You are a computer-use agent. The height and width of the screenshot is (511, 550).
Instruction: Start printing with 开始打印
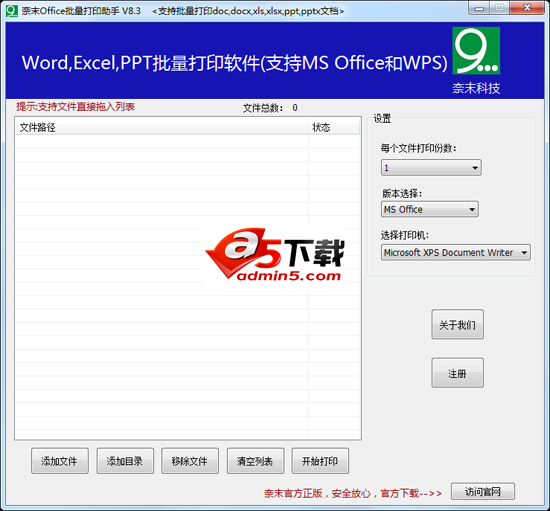coord(320,461)
